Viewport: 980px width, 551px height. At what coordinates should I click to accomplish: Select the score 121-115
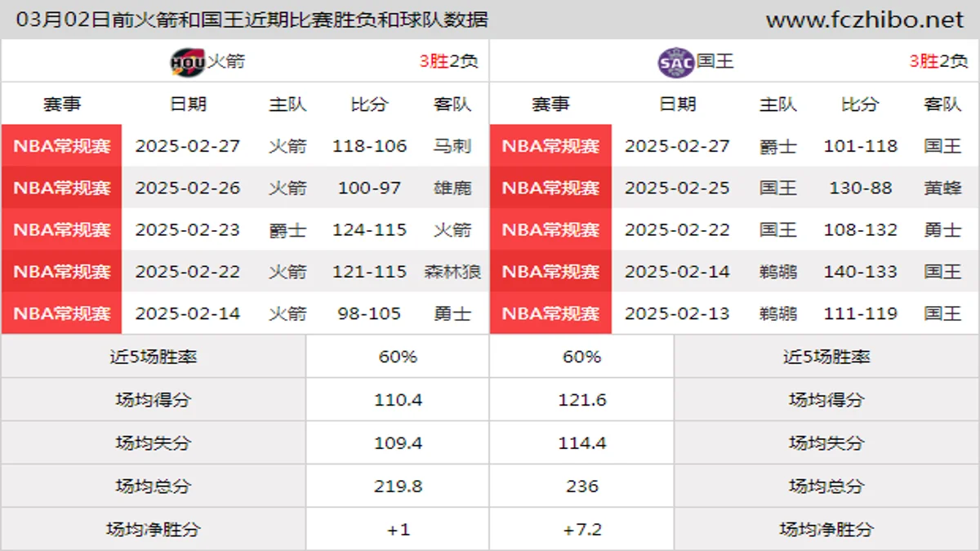[x=369, y=271]
